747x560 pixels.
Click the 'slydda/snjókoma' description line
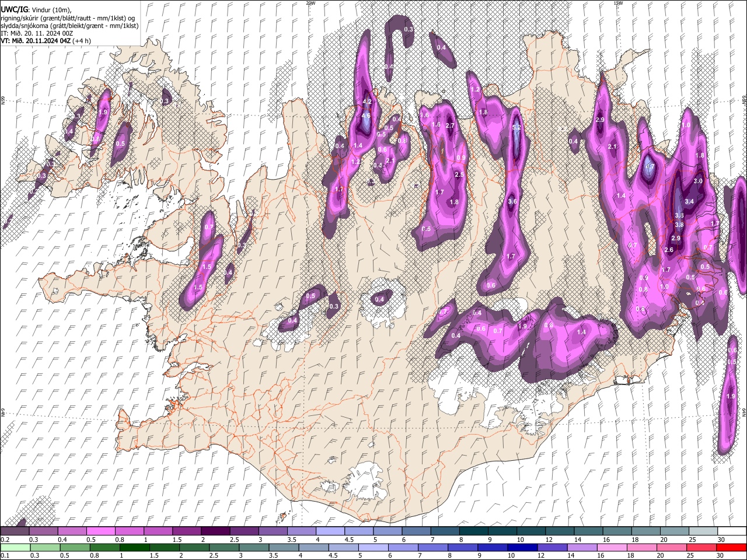tap(69, 26)
